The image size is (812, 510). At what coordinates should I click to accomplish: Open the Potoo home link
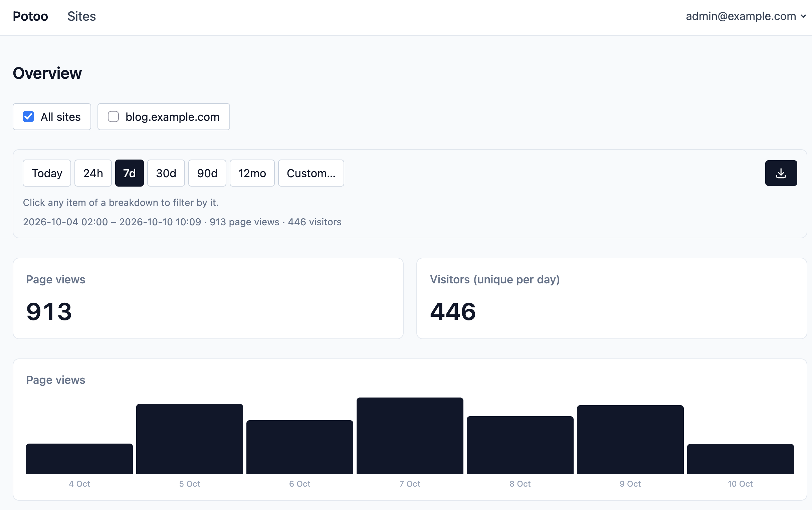click(30, 16)
